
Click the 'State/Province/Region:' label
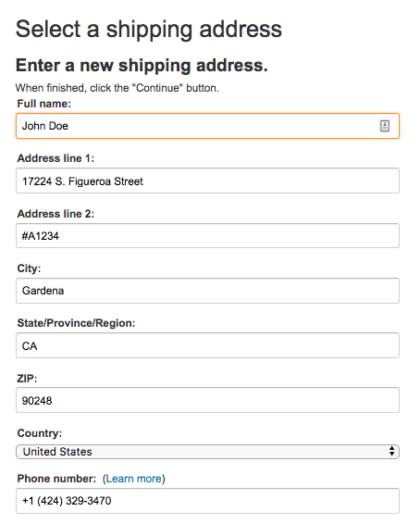click(76, 323)
